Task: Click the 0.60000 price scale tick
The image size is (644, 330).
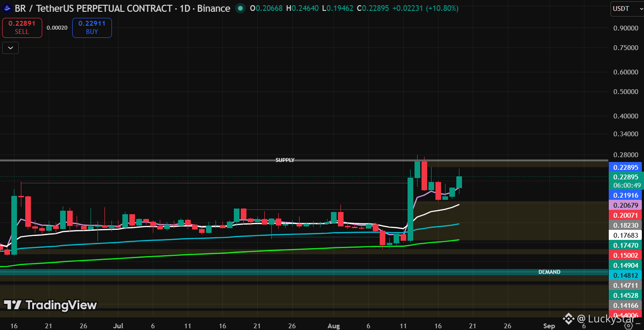Action: click(626, 72)
